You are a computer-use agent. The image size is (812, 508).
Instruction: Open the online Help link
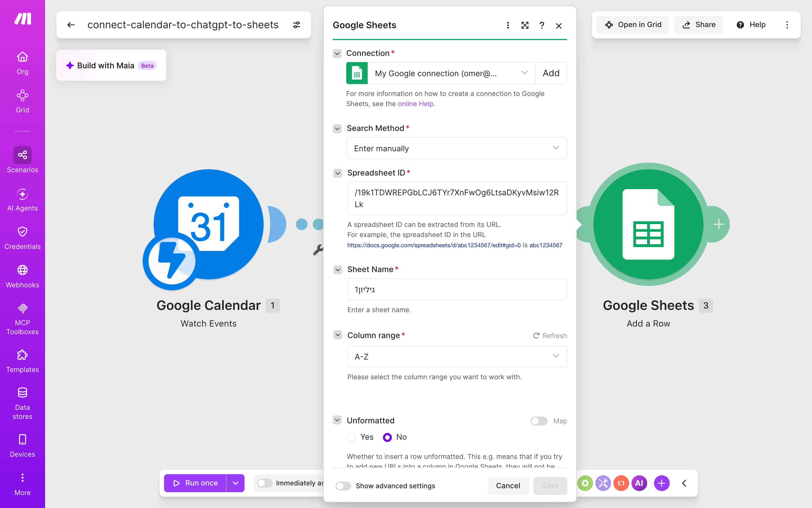tap(415, 104)
